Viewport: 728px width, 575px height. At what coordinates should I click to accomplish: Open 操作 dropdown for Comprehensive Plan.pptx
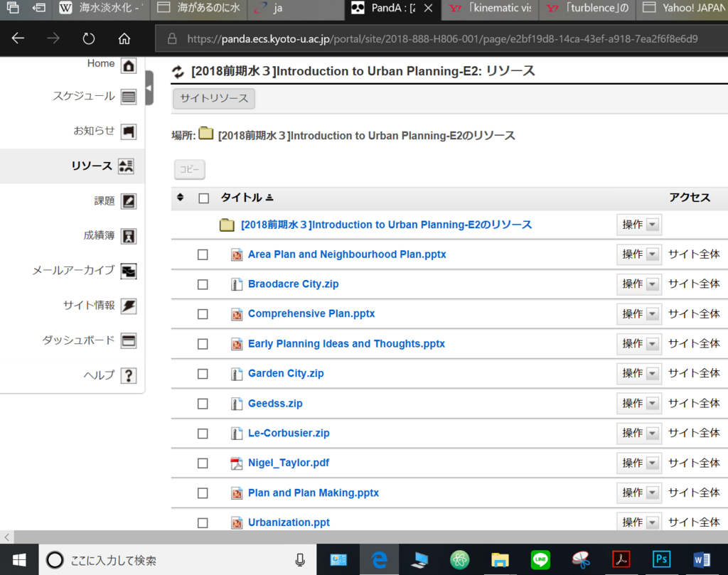639,314
